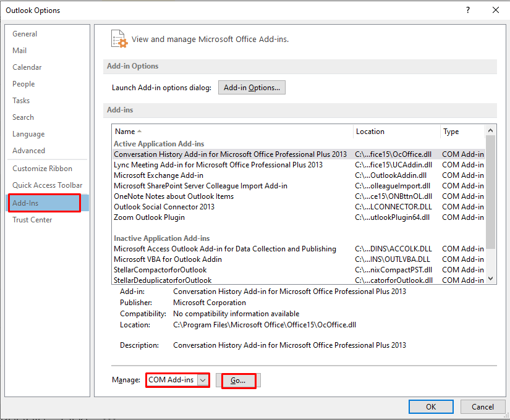The width and height of the screenshot is (510, 420).
Task: Open Quick Access Toolbar settings
Action: pos(48,185)
